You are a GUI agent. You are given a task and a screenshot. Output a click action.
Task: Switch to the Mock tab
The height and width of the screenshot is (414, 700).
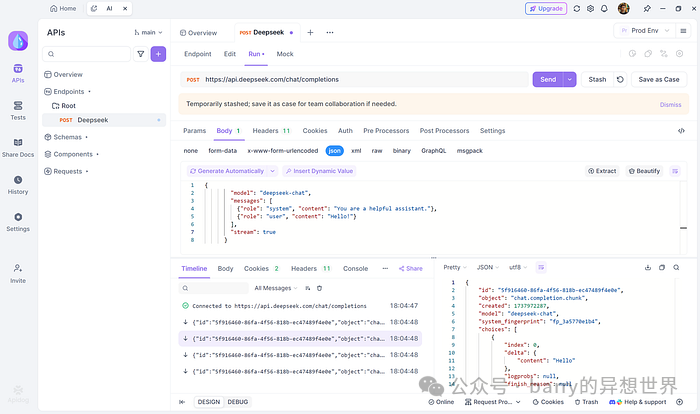click(x=285, y=54)
